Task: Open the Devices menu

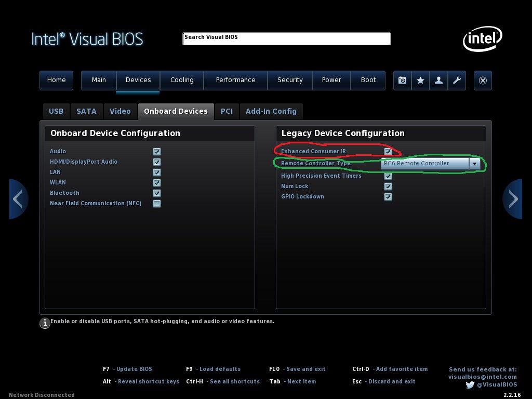Action: pyautogui.click(x=138, y=81)
